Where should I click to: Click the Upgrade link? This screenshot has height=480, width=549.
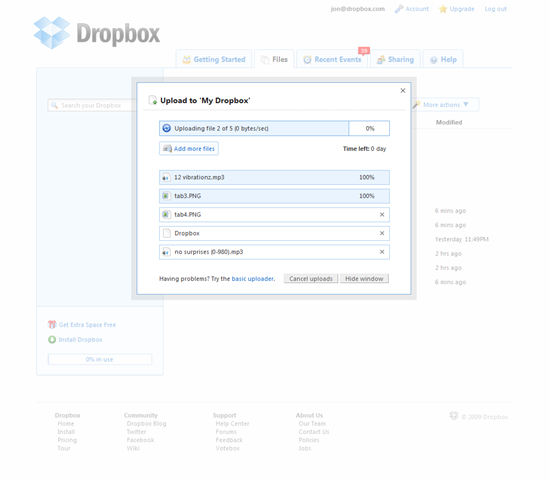click(462, 9)
